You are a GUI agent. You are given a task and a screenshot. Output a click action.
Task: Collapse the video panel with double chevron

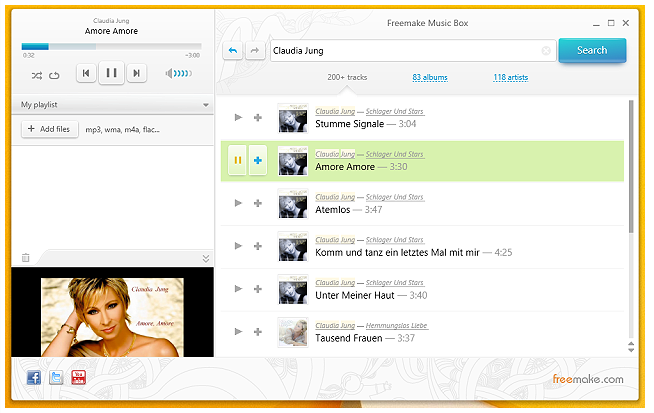tap(206, 259)
